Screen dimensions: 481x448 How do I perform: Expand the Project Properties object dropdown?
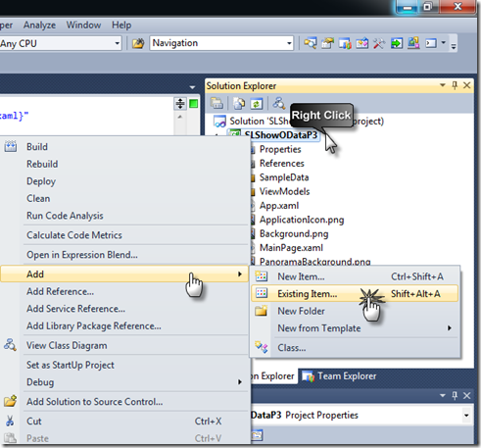coord(466,416)
